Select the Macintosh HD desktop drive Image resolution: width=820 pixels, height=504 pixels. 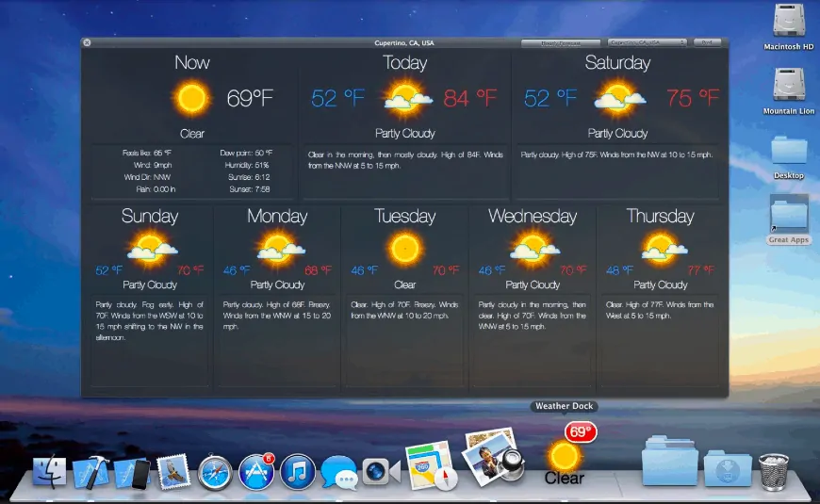point(788,24)
